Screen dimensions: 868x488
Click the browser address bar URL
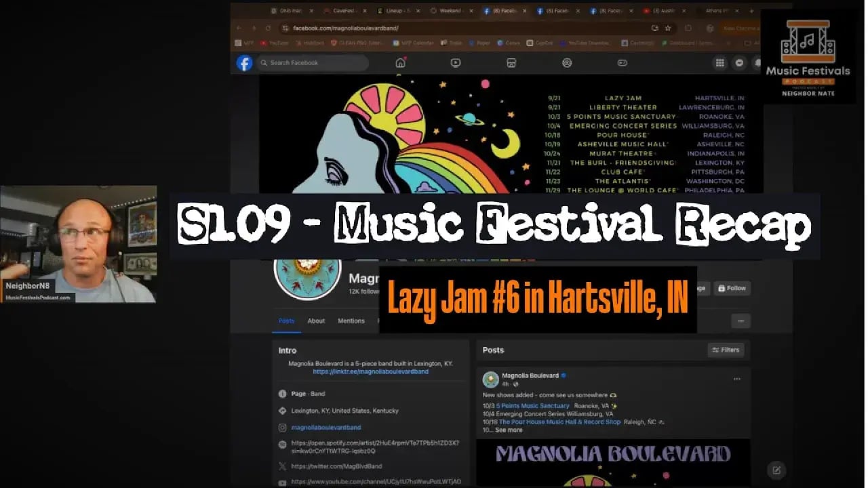click(x=346, y=28)
